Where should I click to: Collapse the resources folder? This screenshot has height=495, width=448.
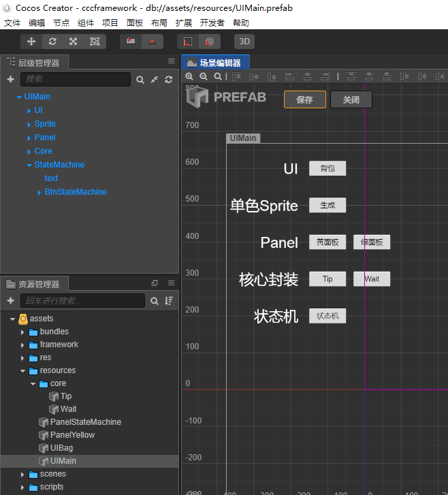point(22,371)
